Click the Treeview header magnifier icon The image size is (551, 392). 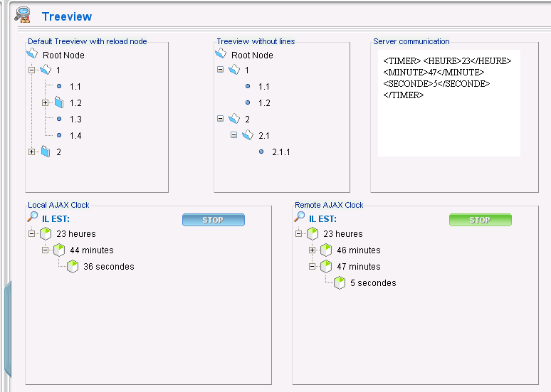tap(23, 15)
